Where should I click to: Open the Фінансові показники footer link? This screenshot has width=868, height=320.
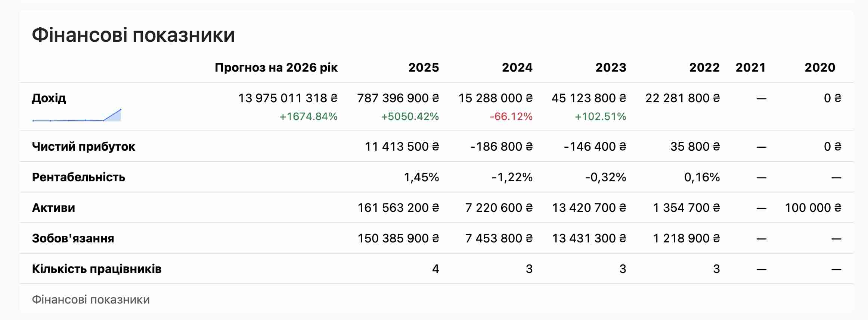[x=91, y=299]
